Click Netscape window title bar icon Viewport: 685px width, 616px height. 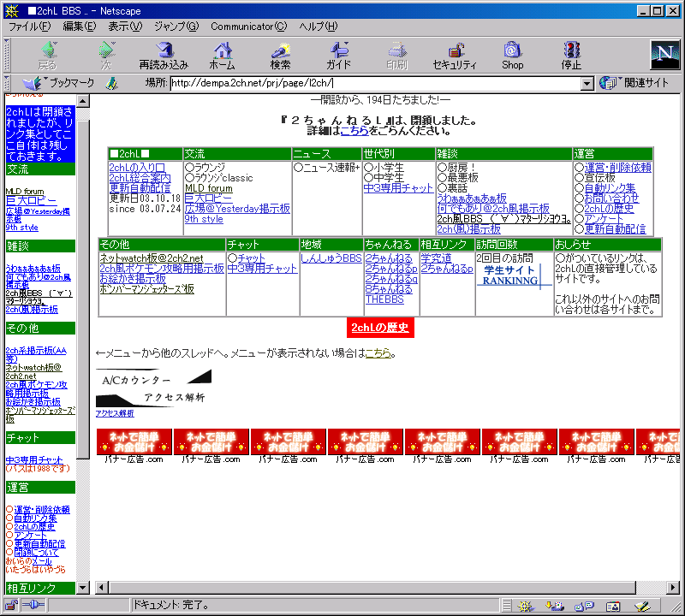pyautogui.click(x=11, y=11)
